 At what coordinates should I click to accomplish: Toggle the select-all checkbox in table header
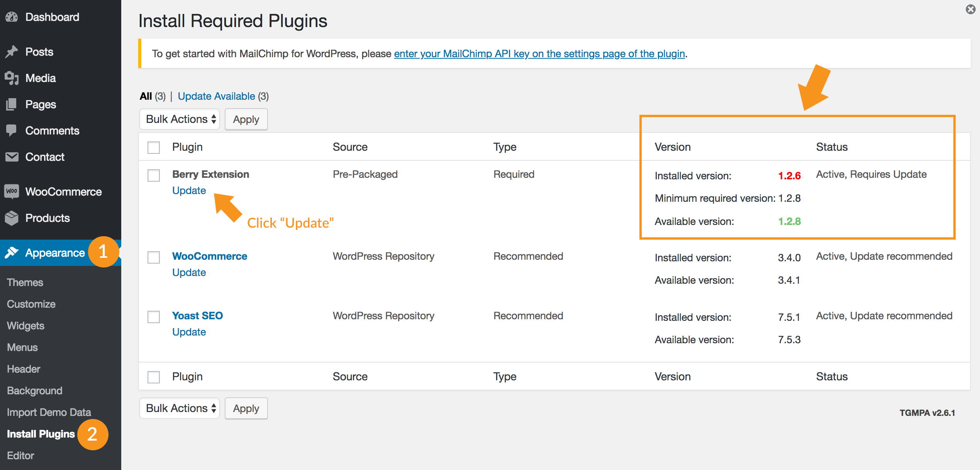point(154,147)
